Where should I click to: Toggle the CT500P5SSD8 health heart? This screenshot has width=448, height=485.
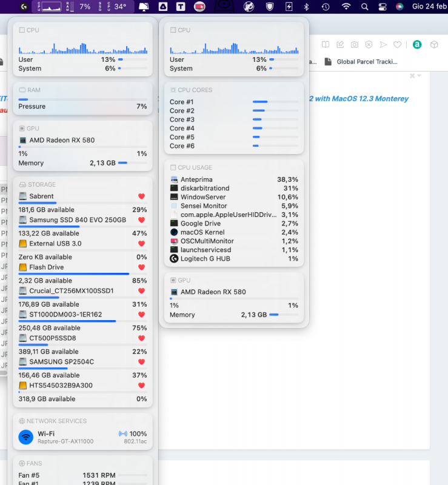pyautogui.click(x=141, y=338)
